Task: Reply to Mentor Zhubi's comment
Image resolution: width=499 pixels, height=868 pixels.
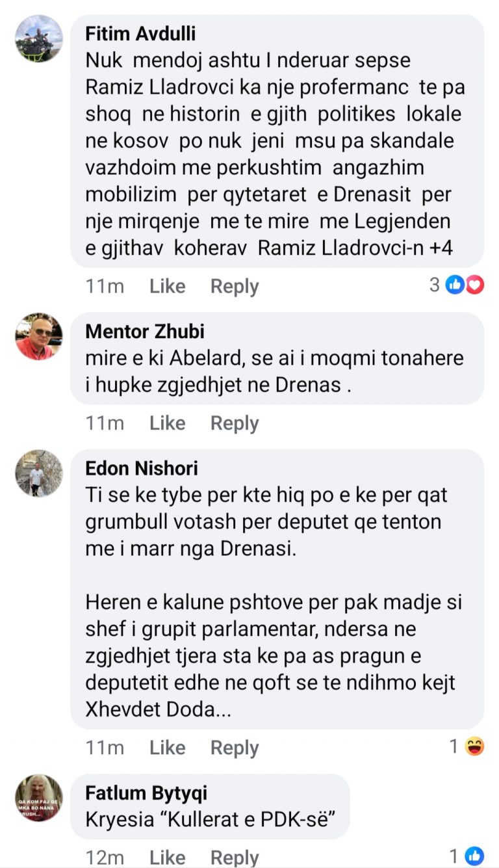Action: tap(235, 423)
